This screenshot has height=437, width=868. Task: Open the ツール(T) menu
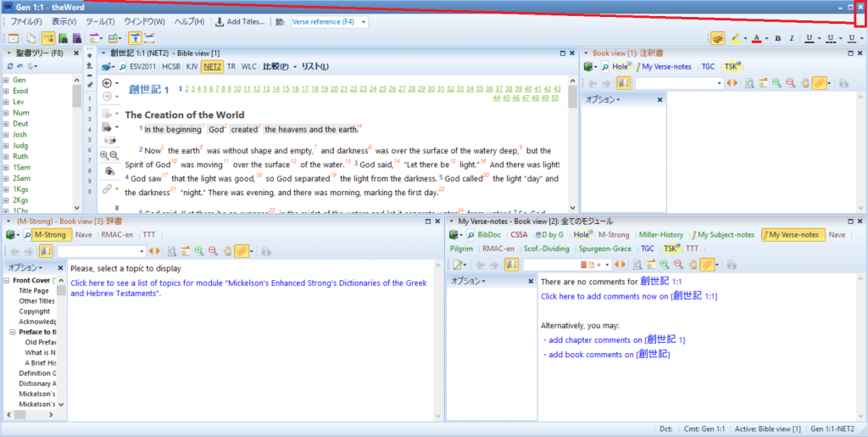(101, 21)
